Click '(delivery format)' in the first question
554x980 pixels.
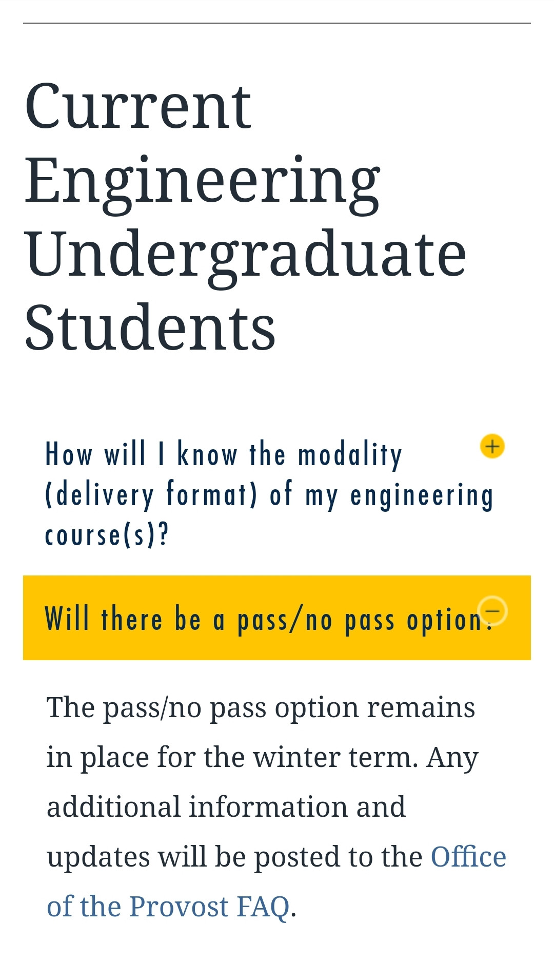151,495
